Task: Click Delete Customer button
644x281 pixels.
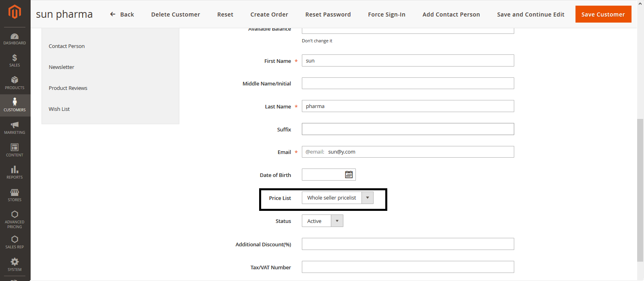Action: [175, 15]
